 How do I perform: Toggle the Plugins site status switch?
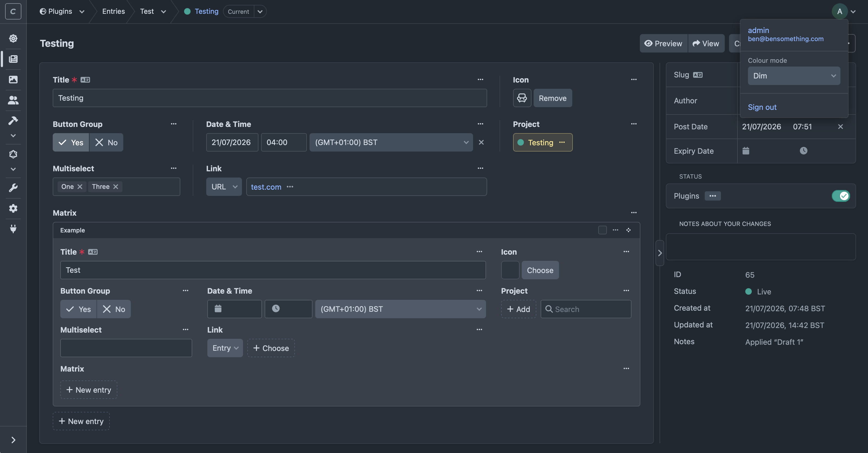[841, 196]
